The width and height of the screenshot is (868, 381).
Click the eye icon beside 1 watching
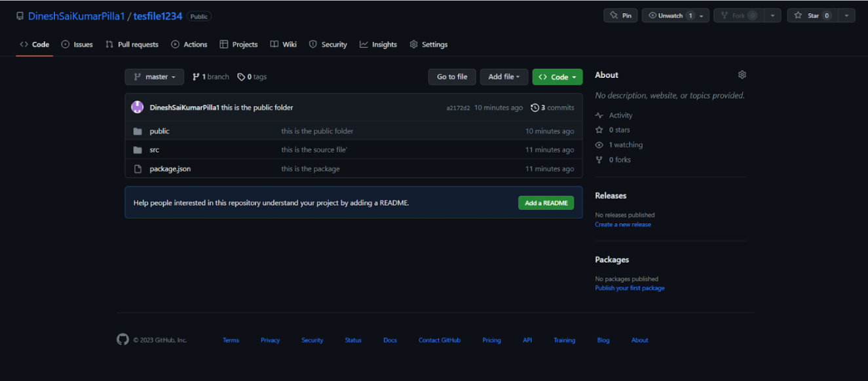pos(599,145)
